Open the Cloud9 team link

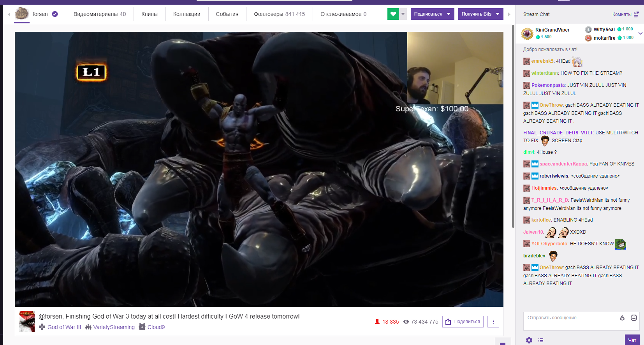coord(156,327)
